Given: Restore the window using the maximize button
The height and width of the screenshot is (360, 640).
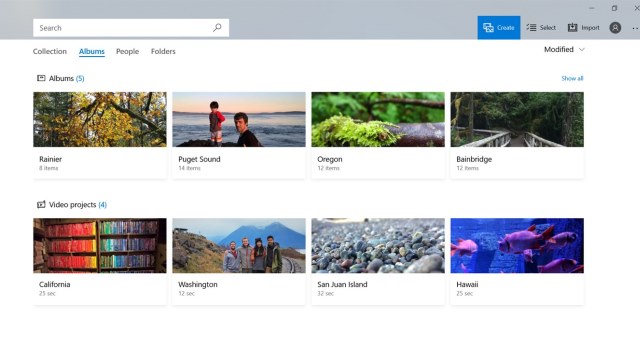Looking at the screenshot, I should coord(614,8).
